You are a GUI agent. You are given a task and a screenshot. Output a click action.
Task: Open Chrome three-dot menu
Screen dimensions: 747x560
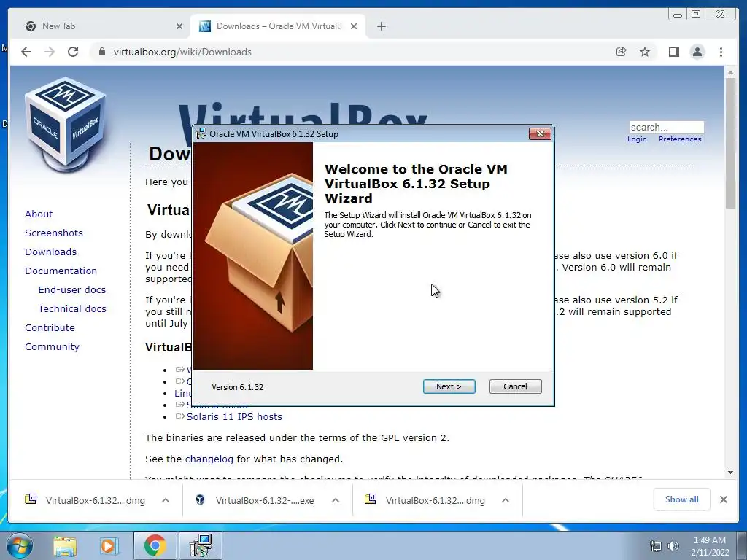tap(721, 52)
